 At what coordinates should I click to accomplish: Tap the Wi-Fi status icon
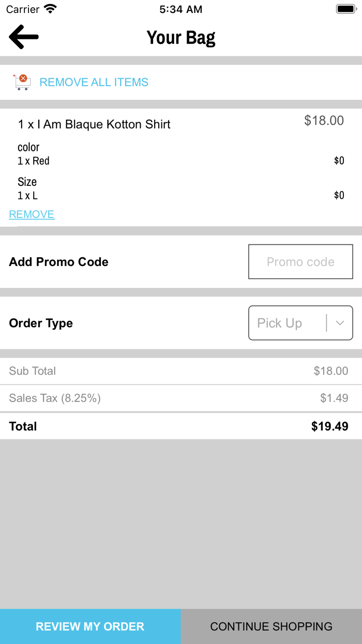click(x=51, y=9)
